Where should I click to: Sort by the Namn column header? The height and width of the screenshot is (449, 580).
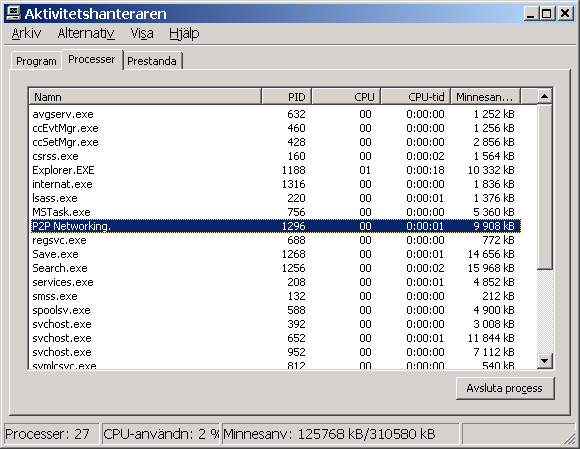145,97
